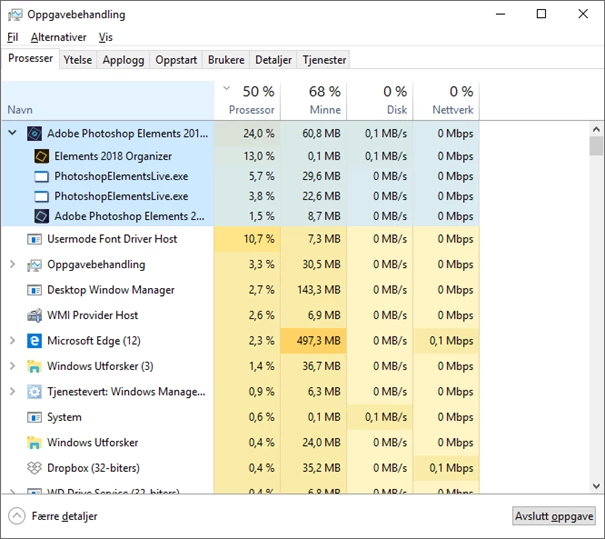Image resolution: width=605 pixels, height=539 pixels.
Task: Collapse the Adobe Photoshop Elements process group
Action: (12, 133)
